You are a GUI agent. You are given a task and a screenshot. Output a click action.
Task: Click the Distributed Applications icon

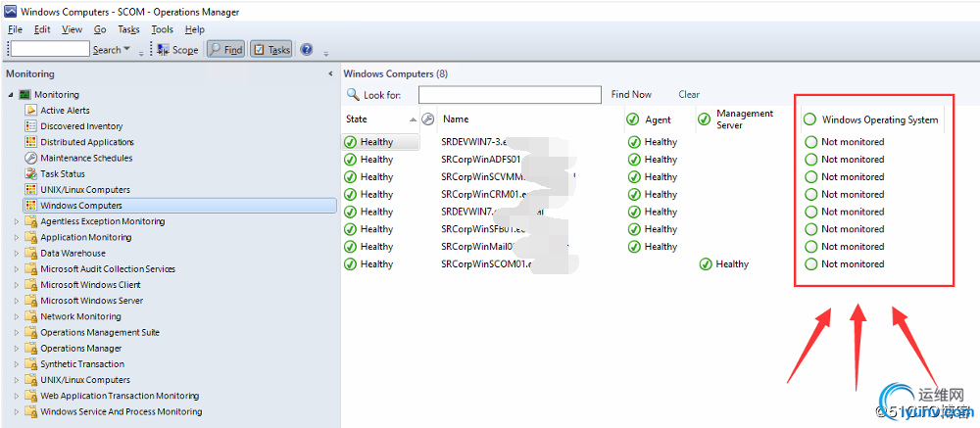[30, 142]
